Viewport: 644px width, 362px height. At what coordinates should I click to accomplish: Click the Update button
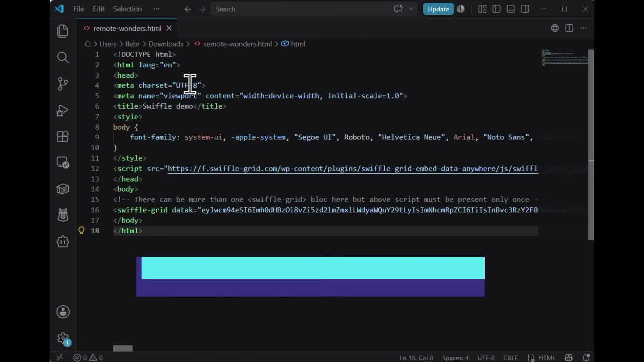438,9
